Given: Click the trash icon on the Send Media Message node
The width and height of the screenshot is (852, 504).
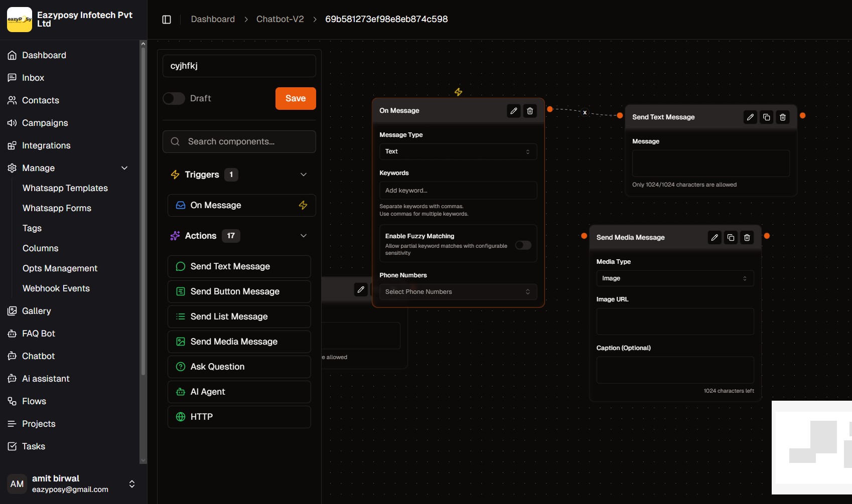Looking at the screenshot, I should click(x=747, y=237).
